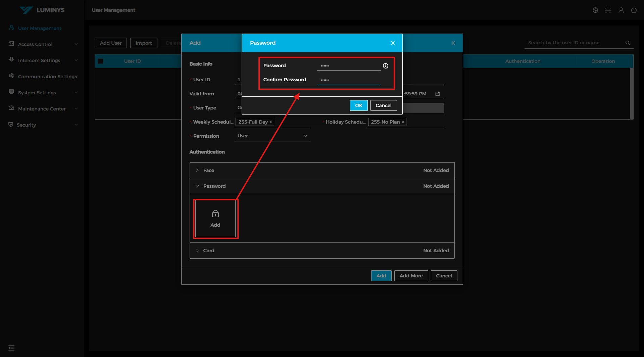Image resolution: width=644 pixels, height=357 pixels.
Task: Click the globe language icon
Action: click(x=595, y=10)
